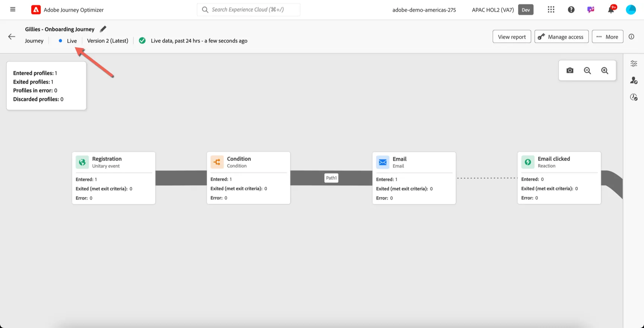Image resolution: width=644 pixels, height=328 pixels.
Task: Go back with the left arrow
Action: [12, 36]
